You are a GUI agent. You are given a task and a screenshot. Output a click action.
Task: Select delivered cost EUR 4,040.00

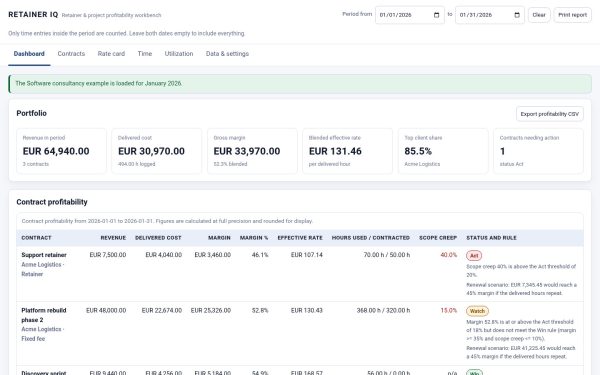point(163,255)
